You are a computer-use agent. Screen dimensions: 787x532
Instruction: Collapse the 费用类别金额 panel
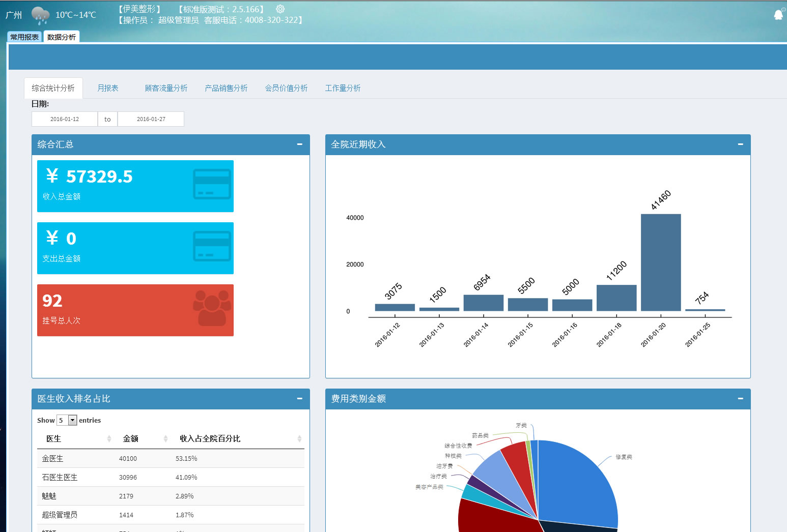click(x=741, y=399)
